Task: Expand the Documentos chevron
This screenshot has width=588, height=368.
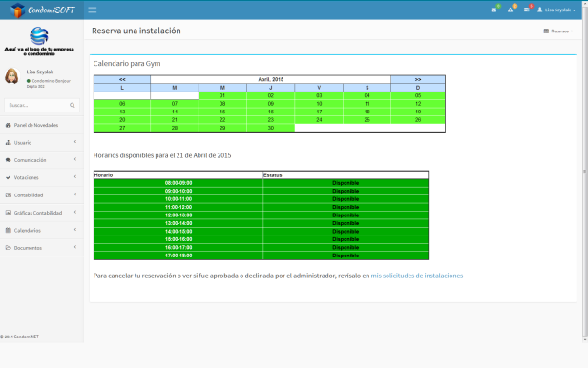Action: (x=75, y=247)
